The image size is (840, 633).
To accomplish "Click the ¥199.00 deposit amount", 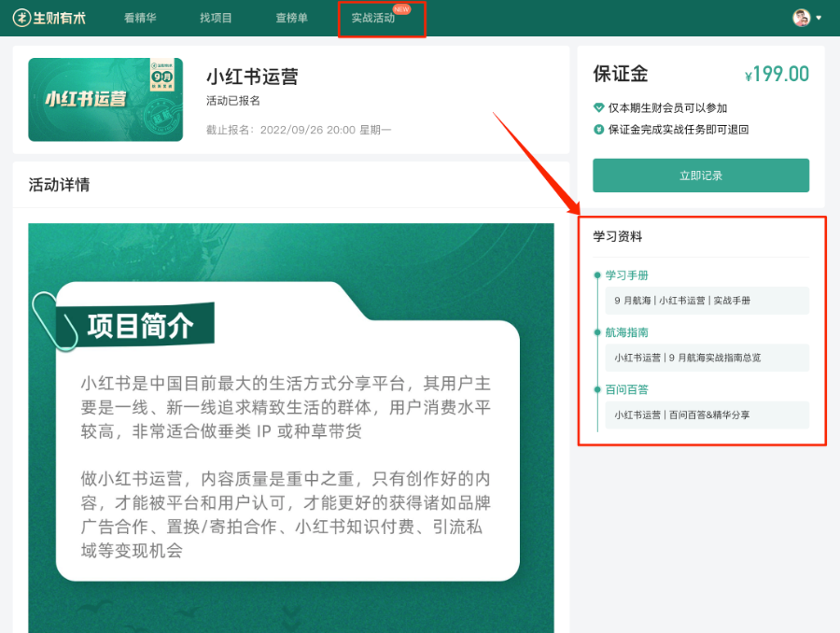I will [x=777, y=74].
